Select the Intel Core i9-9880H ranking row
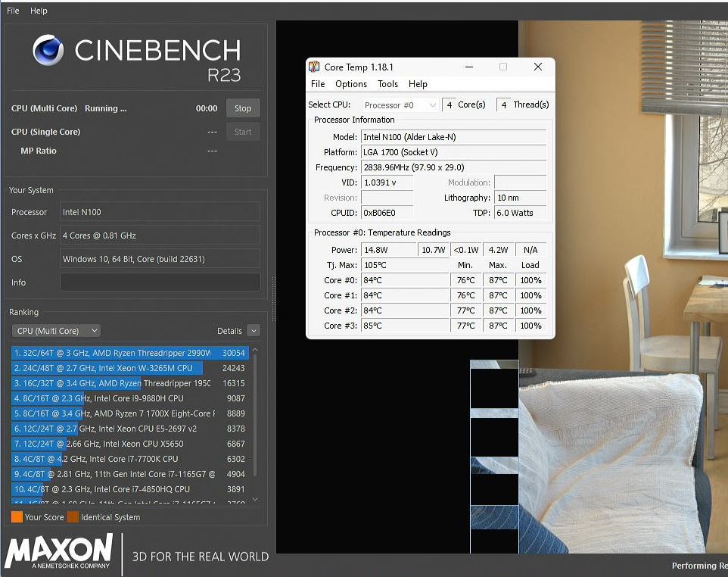The height and width of the screenshot is (577, 728). click(x=130, y=398)
